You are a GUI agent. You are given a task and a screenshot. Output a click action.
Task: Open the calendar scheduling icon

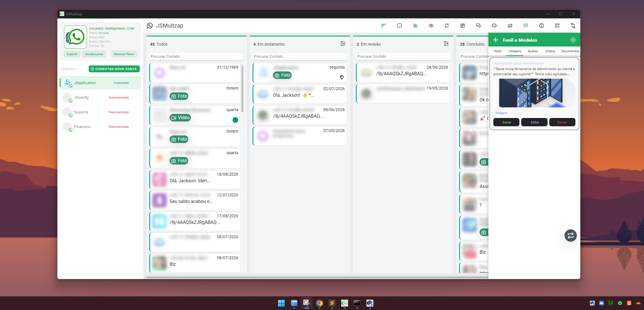462,26
